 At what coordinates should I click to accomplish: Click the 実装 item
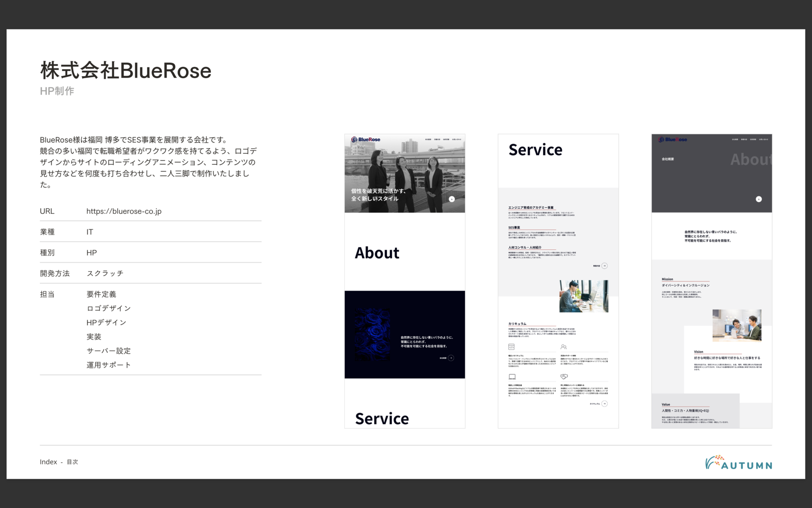tap(94, 337)
